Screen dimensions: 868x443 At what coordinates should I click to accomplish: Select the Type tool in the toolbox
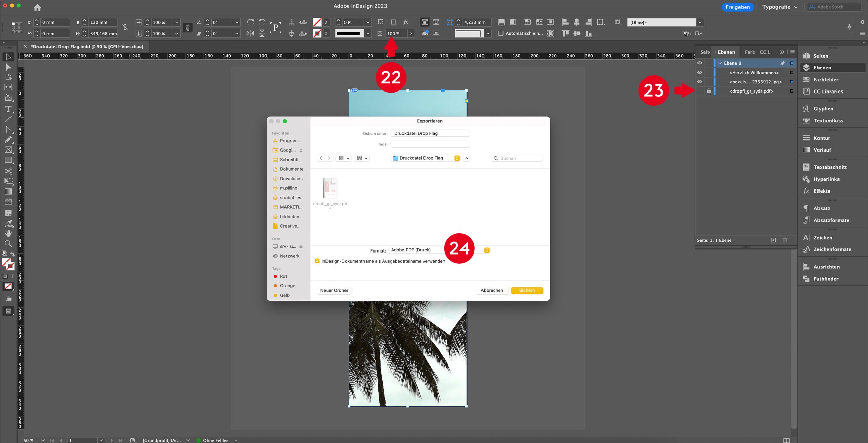pyautogui.click(x=8, y=109)
